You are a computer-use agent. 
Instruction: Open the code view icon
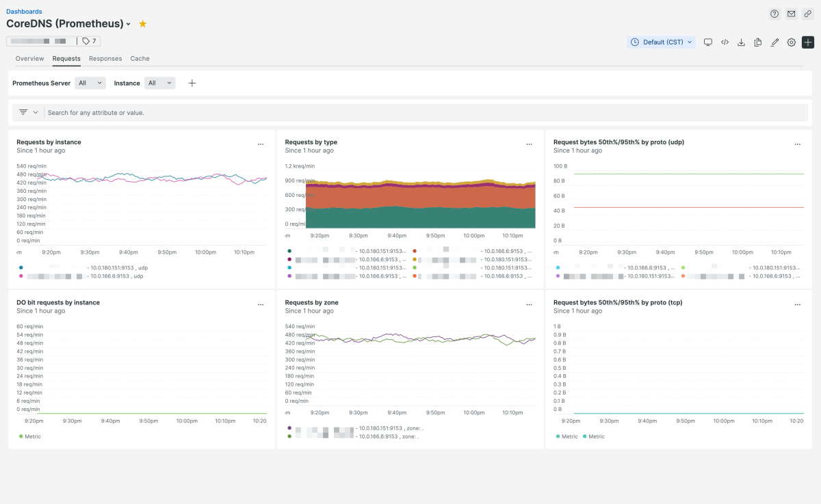click(725, 42)
